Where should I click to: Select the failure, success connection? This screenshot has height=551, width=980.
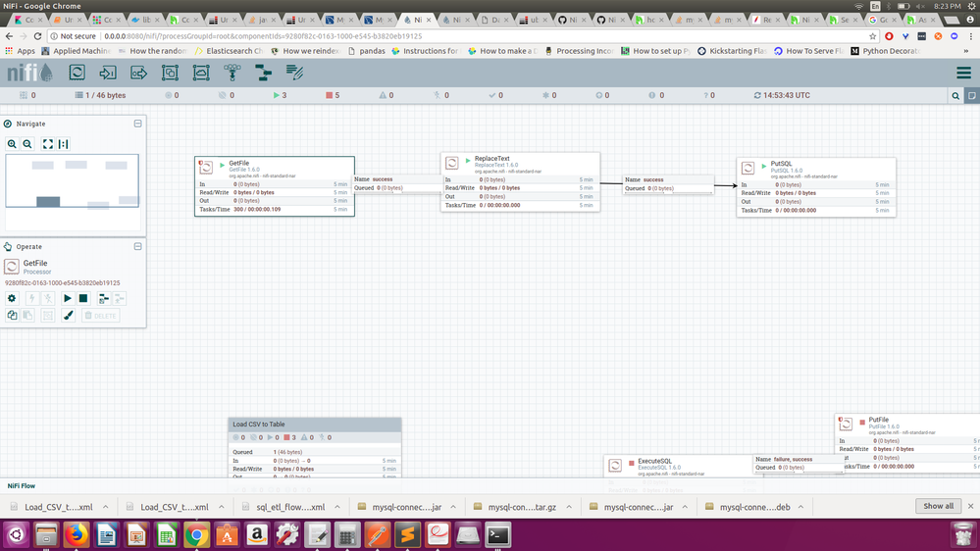coord(799,463)
